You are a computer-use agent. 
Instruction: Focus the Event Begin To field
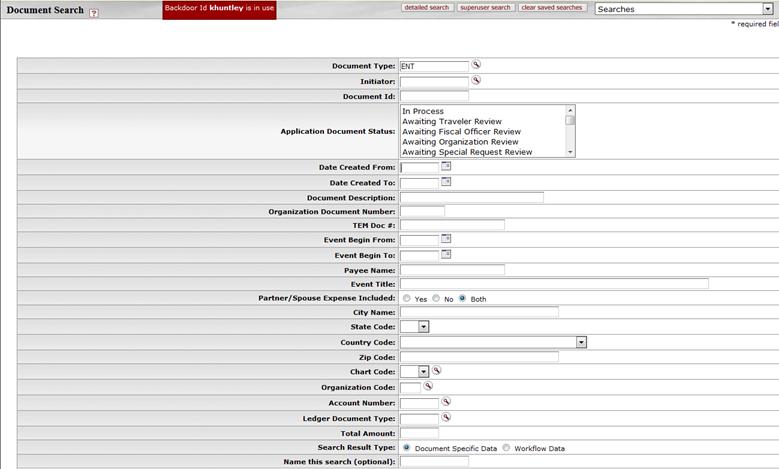tap(419, 256)
